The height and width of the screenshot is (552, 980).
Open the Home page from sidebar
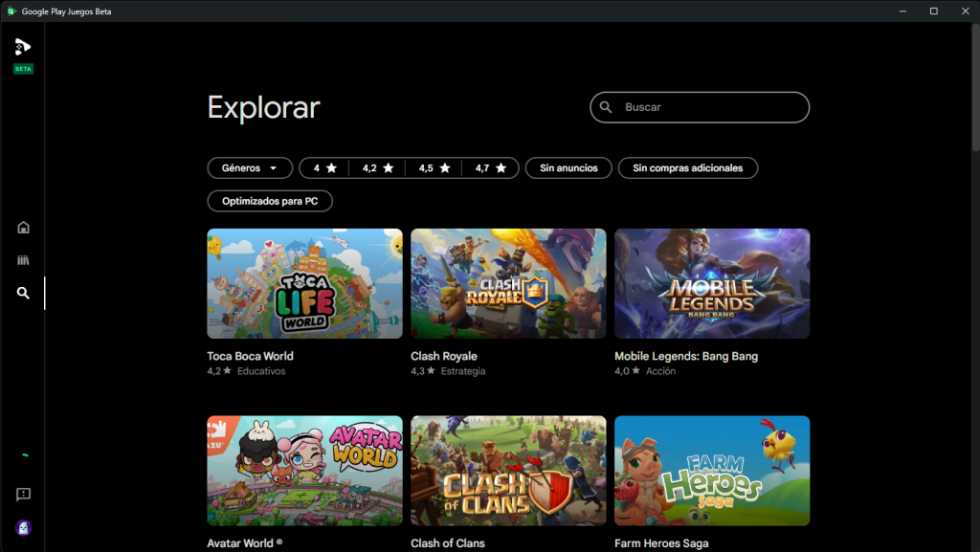(x=23, y=228)
